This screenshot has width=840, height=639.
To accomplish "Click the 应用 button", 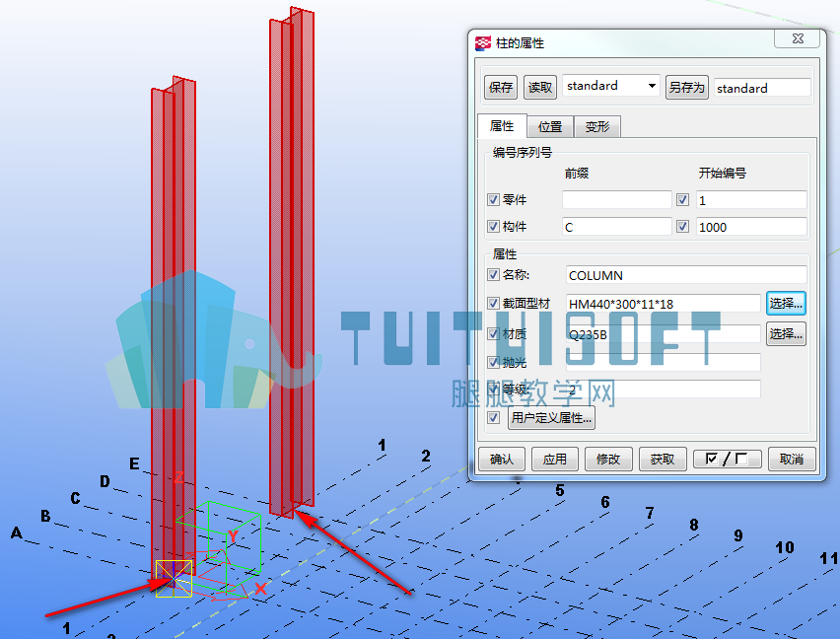I will pyautogui.click(x=554, y=459).
